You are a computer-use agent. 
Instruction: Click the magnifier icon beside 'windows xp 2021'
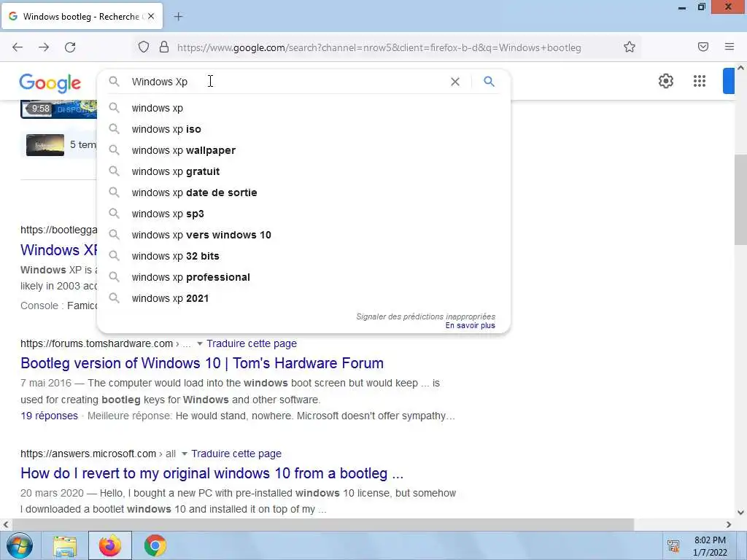point(114,297)
